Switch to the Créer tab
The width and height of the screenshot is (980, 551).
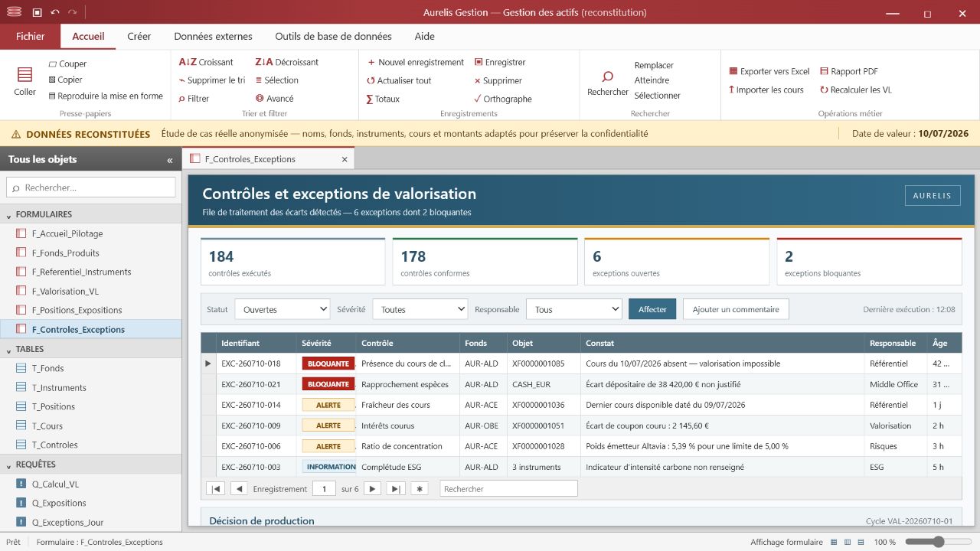(139, 36)
